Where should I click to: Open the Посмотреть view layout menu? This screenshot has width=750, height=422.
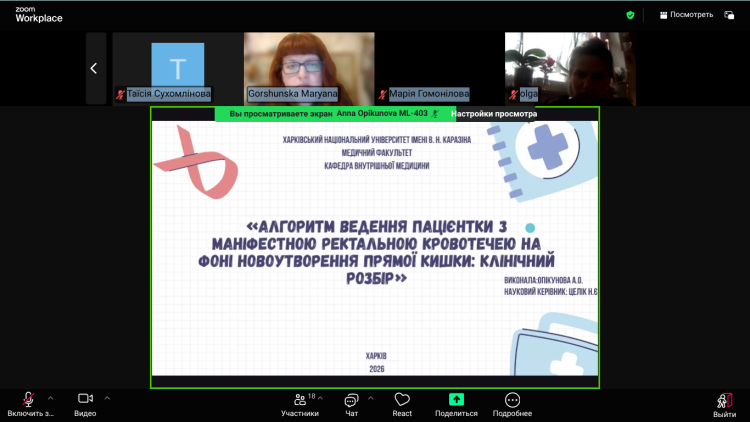click(686, 15)
